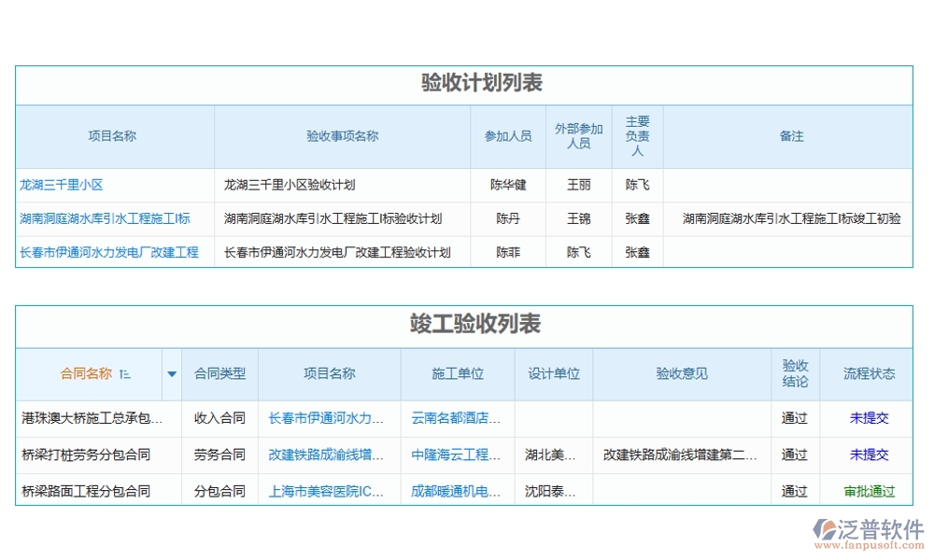Open the 湖南洞庭湖水库引水工程施工标 project link

click(x=106, y=218)
